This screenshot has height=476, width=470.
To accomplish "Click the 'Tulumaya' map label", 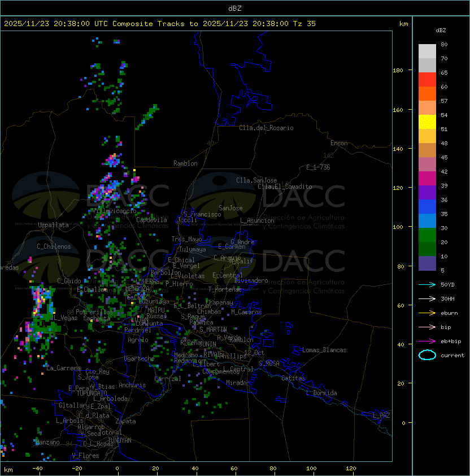I will [193, 249].
